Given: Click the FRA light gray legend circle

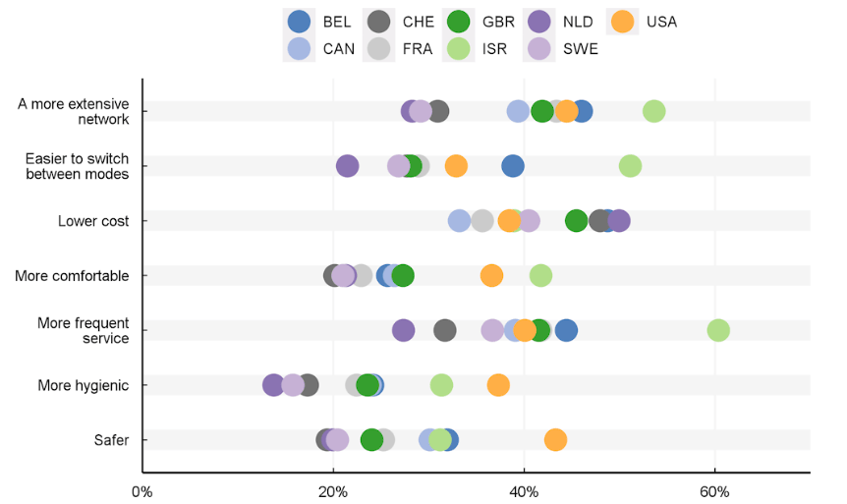Looking at the screenshot, I should (378, 48).
